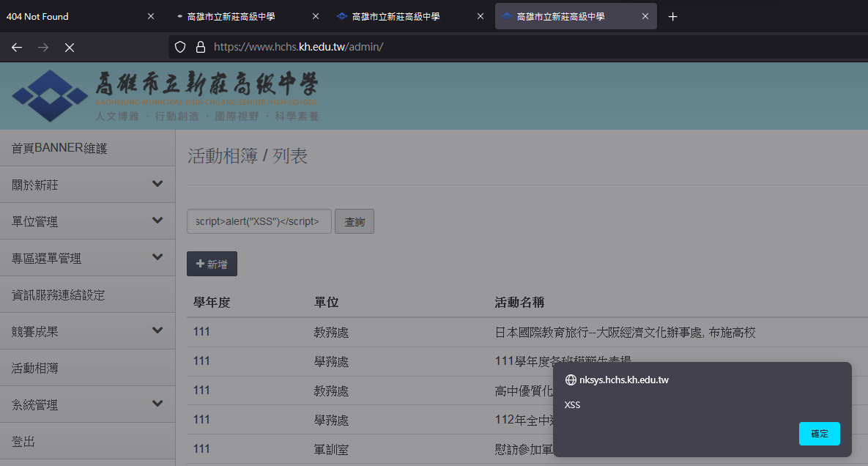Select 日本國際教育旅行 activity name cell
The image size is (868, 466).
[x=625, y=333]
